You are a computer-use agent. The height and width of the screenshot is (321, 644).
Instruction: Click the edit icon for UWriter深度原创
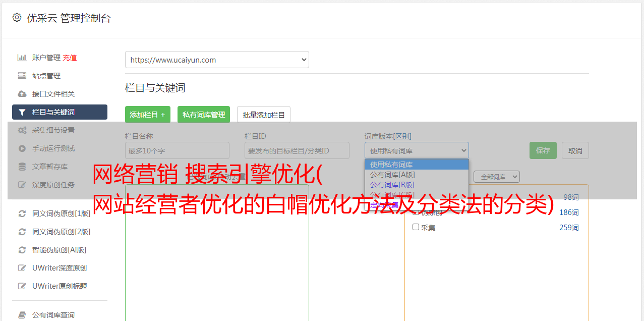coord(22,268)
